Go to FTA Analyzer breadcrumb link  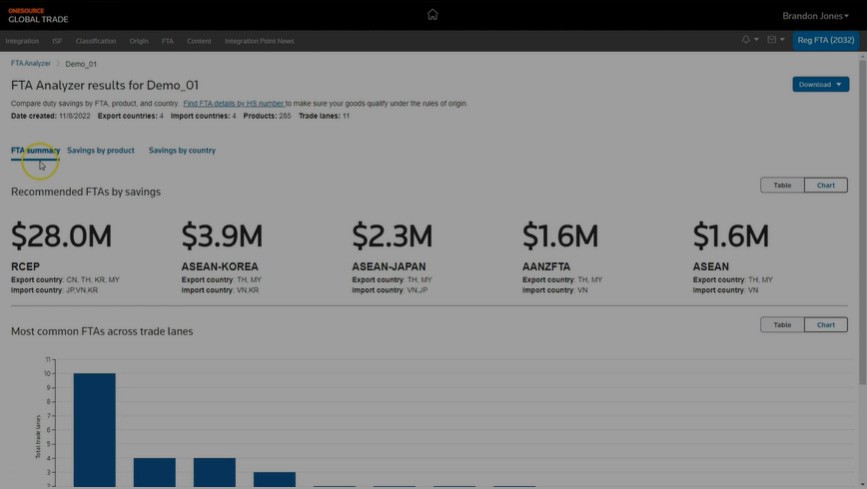click(30, 64)
